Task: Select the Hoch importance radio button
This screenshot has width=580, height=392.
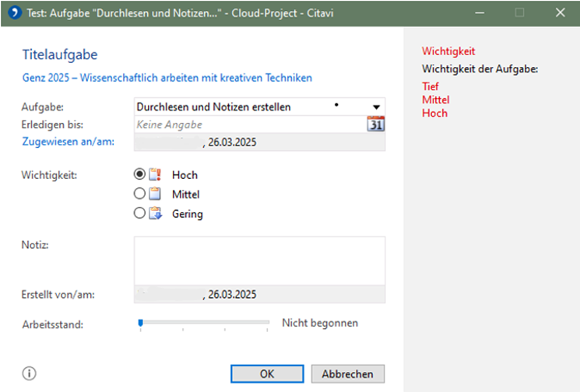Action: (140, 175)
